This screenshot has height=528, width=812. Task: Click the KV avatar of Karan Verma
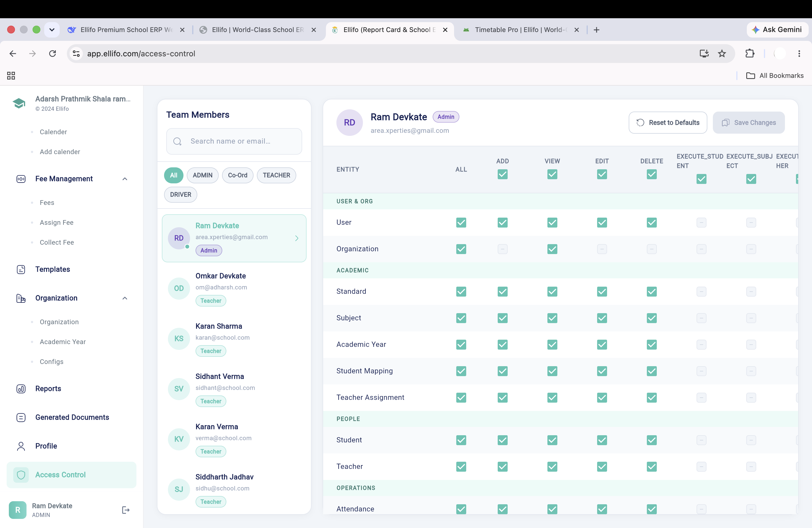(x=179, y=439)
